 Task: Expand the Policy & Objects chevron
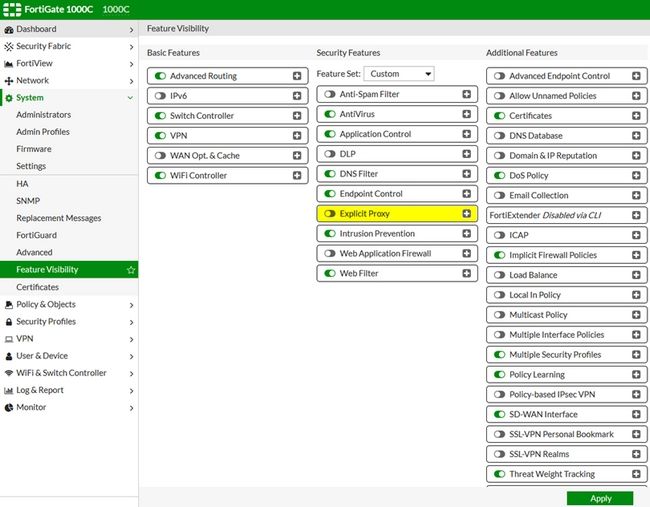[131, 306]
